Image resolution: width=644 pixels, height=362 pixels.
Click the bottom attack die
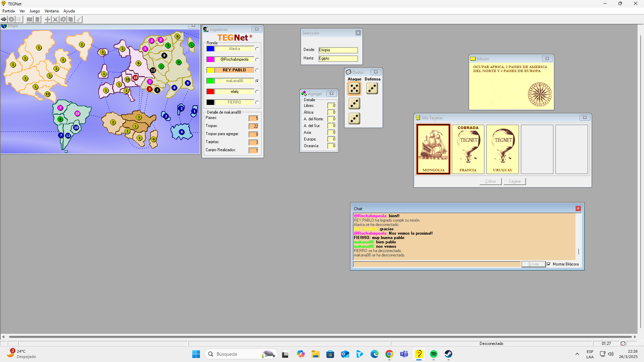354,119
